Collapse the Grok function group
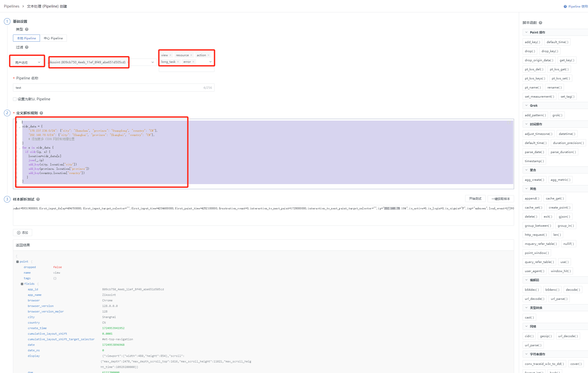The image size is (588, 373). (x=527, y=105)
